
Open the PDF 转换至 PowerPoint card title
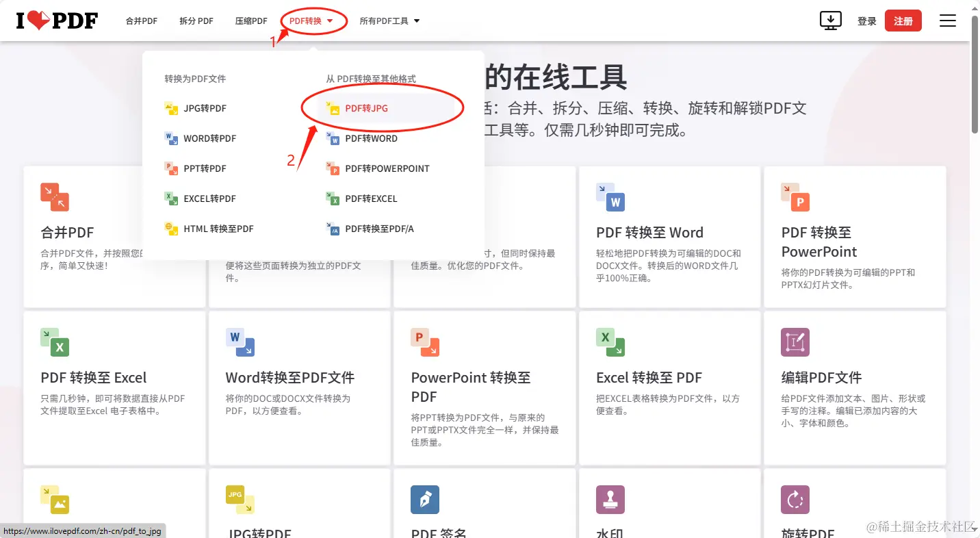point(819,242)
